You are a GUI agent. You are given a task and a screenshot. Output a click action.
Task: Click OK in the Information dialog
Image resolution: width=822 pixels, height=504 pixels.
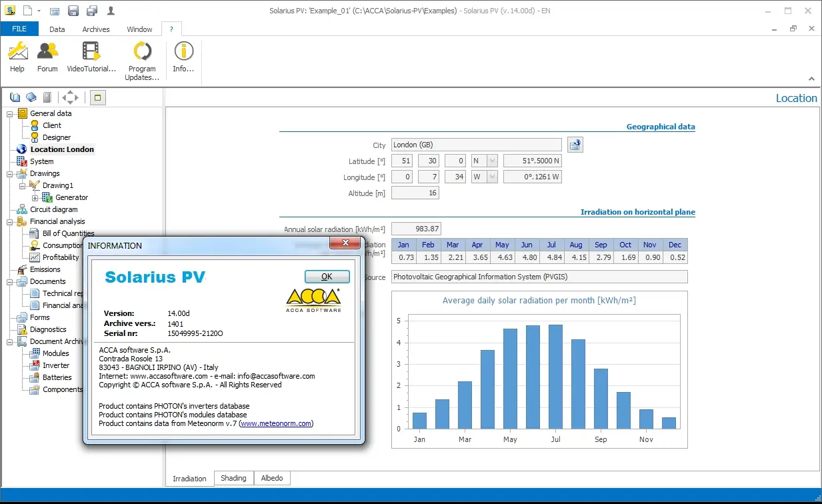point(327,277)
